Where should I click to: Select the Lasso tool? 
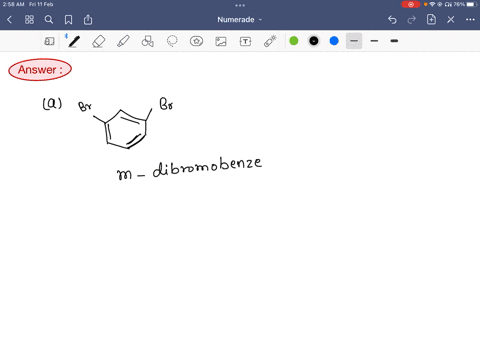tap(172, 41)
